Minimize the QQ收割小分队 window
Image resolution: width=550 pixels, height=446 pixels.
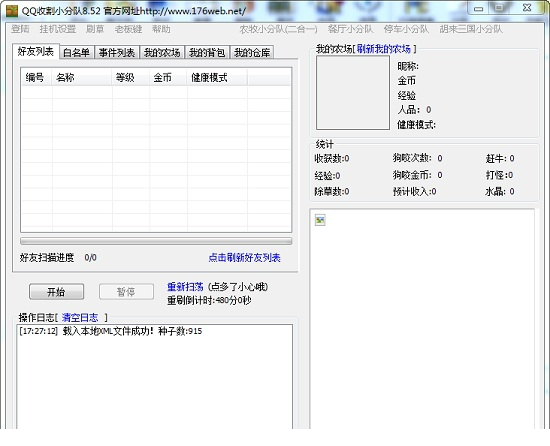point(478,8)
